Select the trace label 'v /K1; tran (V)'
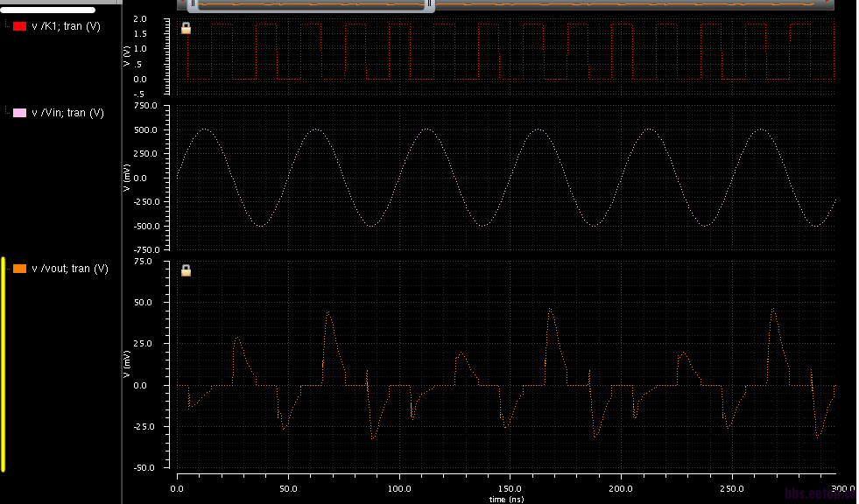This screenshot has width=859, height=504. [67, 26]
